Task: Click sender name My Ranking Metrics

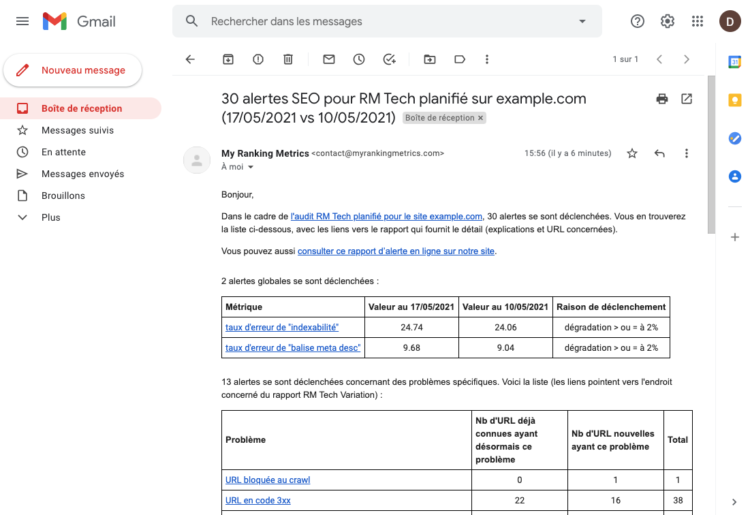Action: click(265, 153)
